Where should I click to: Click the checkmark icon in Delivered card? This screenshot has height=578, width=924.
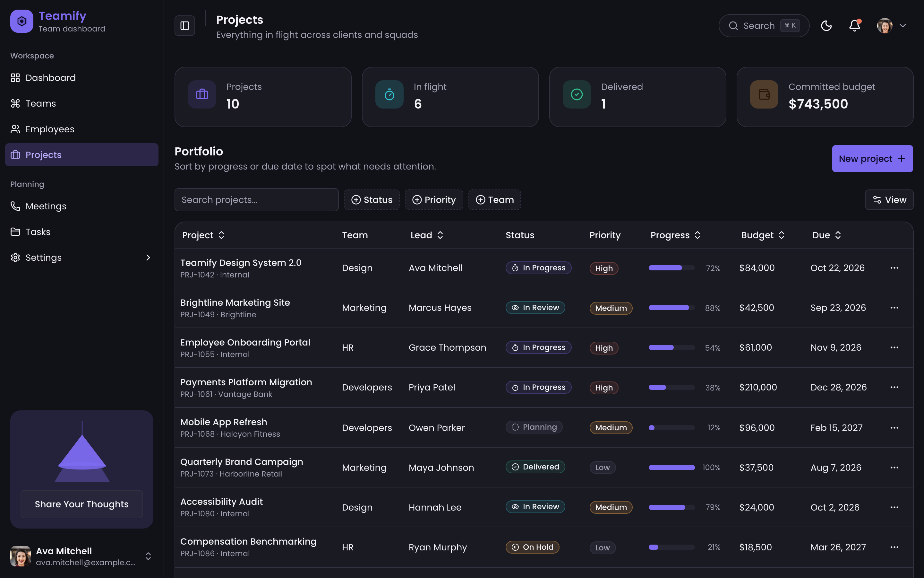577,94
